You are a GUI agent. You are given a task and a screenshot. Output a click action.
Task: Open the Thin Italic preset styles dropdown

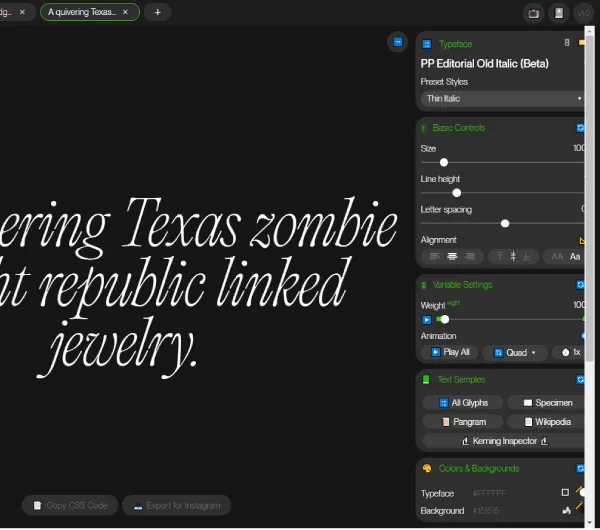pos(502,98)
